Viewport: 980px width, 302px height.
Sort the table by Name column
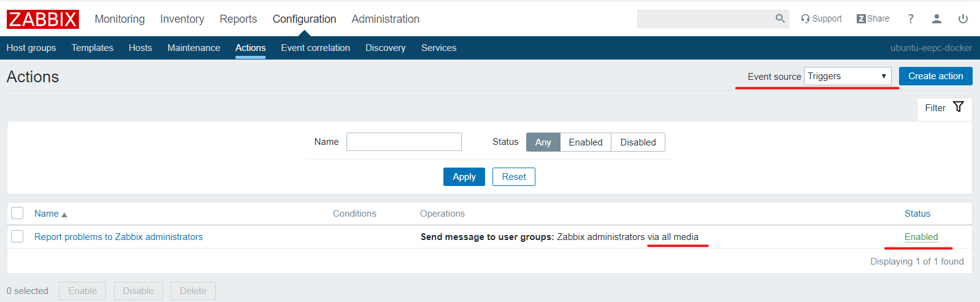click(x=47, y=214)
